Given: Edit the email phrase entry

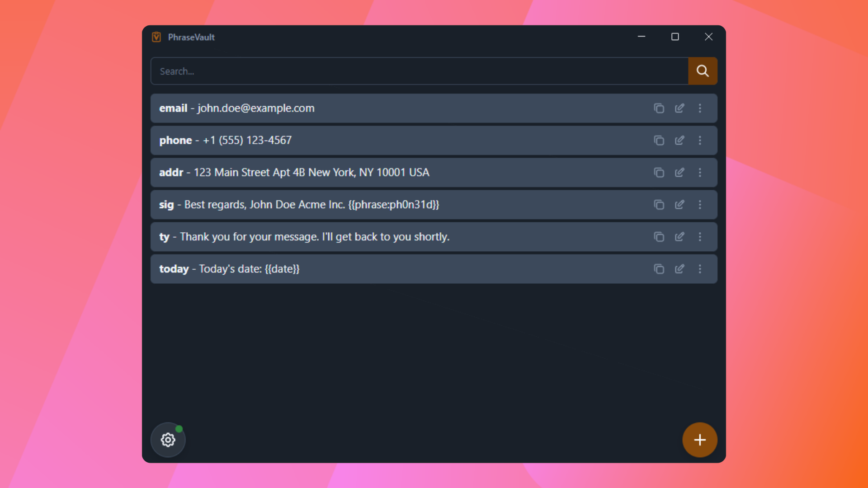Looking at the screenshot, I should (679, 108).
